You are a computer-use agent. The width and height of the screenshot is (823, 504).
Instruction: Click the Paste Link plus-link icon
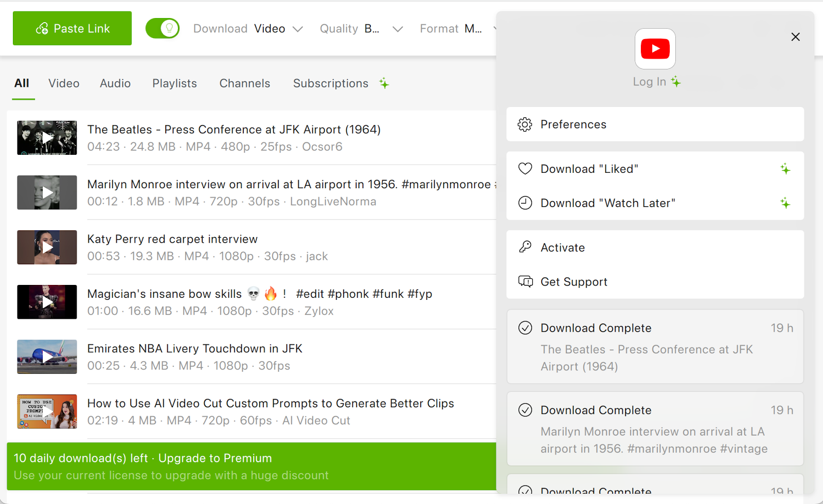tap(42, 29)
